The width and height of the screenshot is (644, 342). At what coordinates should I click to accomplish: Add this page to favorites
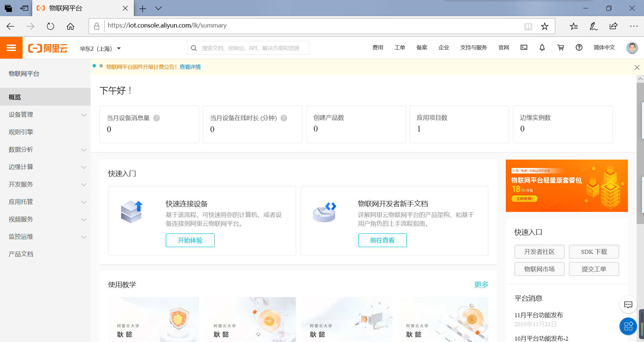tap(545, 26)
